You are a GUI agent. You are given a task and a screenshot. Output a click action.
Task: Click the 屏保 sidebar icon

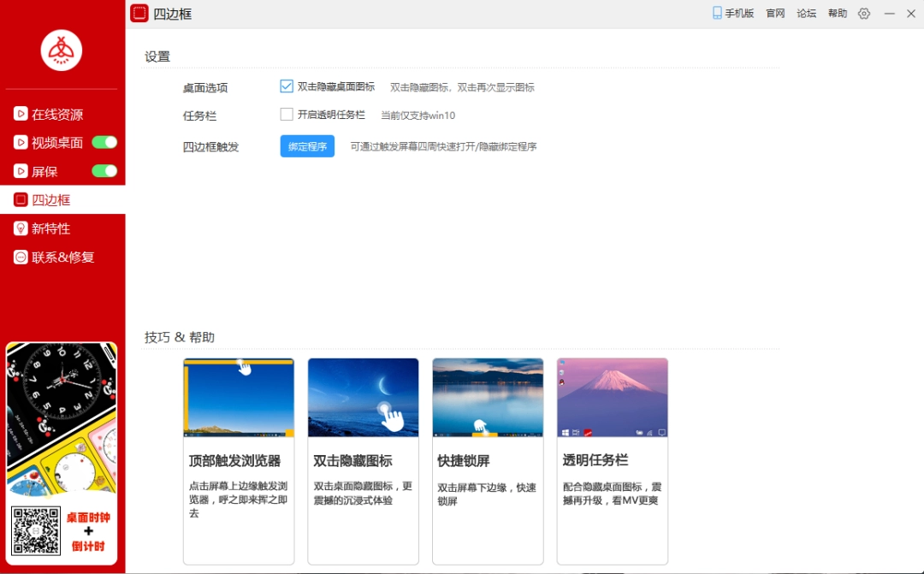(21, 170)
